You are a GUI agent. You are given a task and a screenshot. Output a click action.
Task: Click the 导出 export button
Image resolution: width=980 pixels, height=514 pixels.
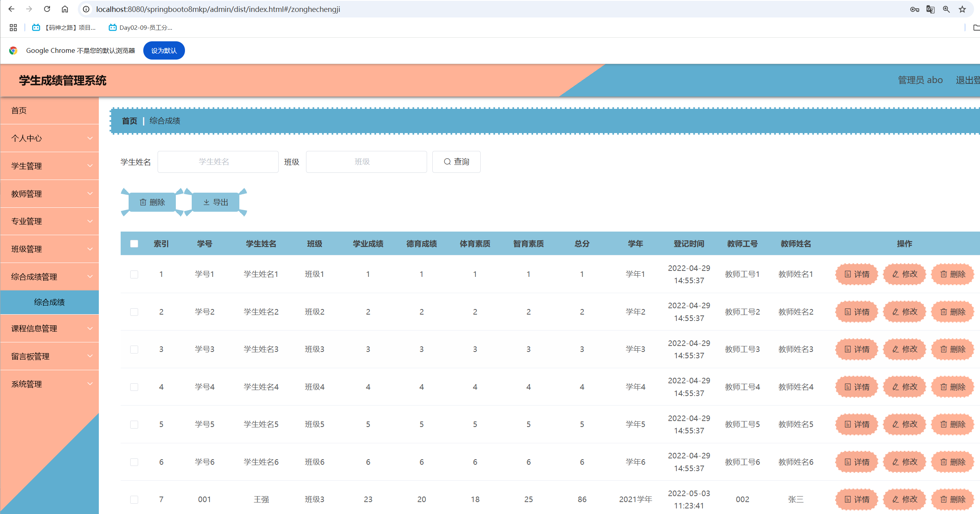(x=216, y=202)
